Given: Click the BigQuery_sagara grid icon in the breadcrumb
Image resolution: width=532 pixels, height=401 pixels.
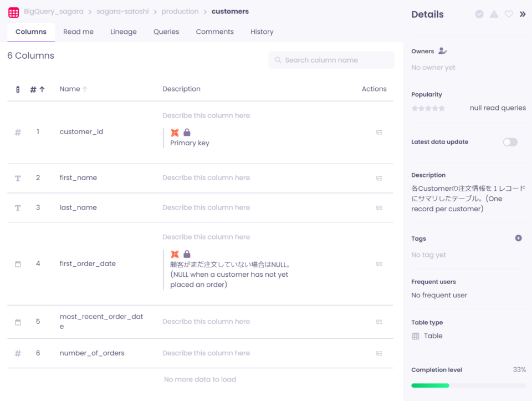Looking at the screenshot, I should (x=13, y=11).
